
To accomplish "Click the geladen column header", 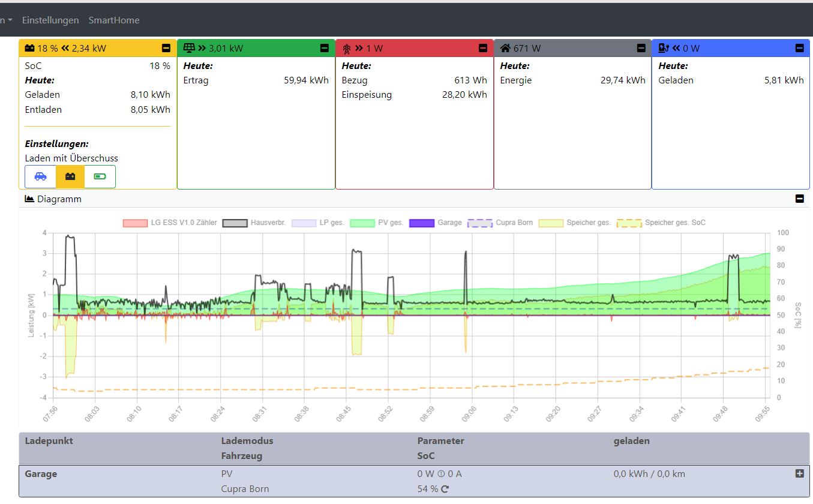I will 632,441.
